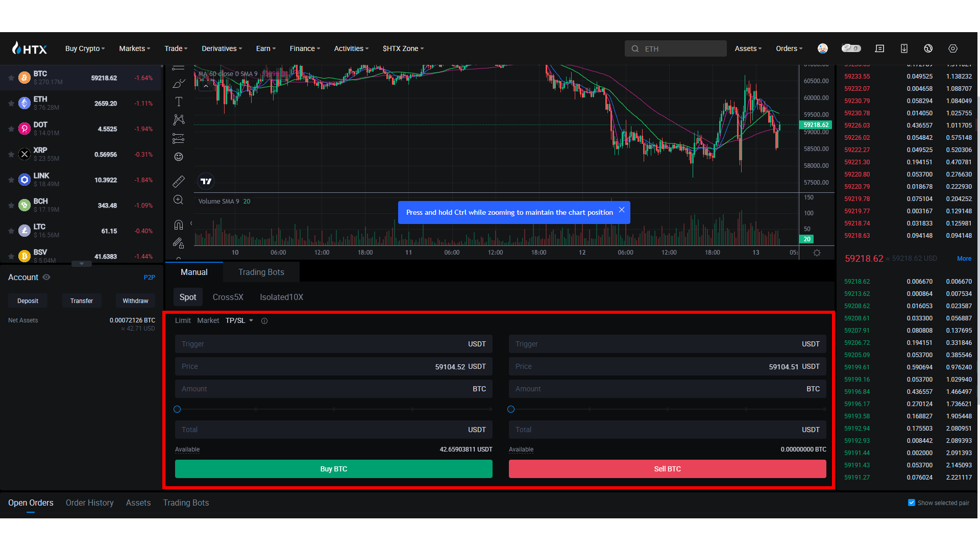Click the Buy BTC button
Viewport: 980px width, 551px height.
(x=334, y=469)
